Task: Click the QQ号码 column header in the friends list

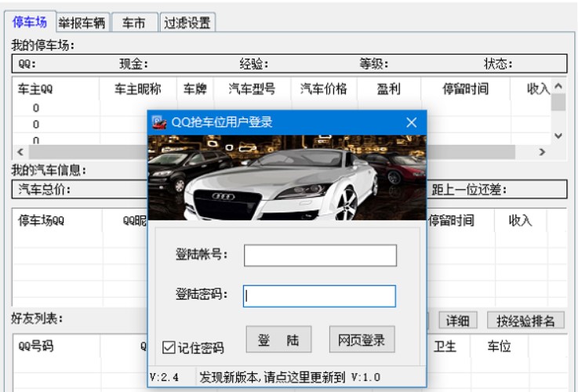Action: (56, 346)
